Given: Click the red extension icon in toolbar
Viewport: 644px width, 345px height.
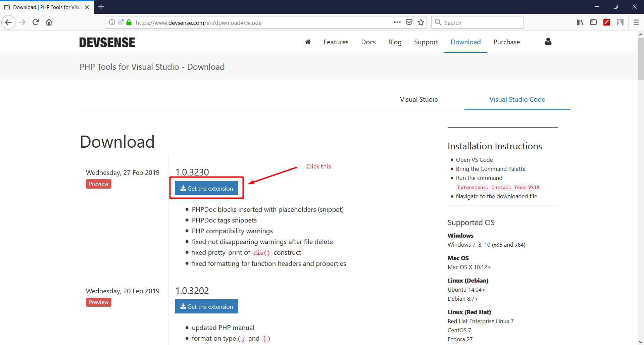Looking at the screenshot, I should [x=607, y=22].
